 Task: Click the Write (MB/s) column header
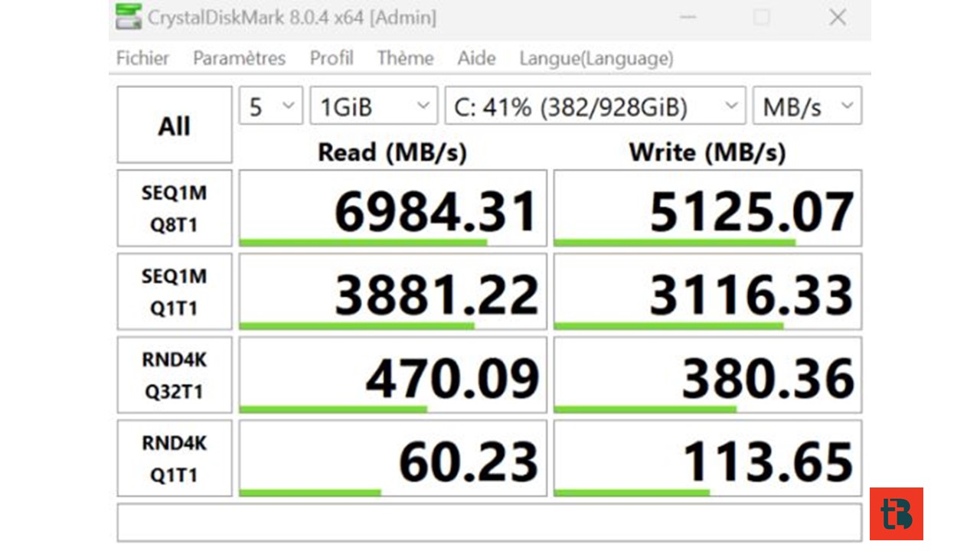point(707,152)
